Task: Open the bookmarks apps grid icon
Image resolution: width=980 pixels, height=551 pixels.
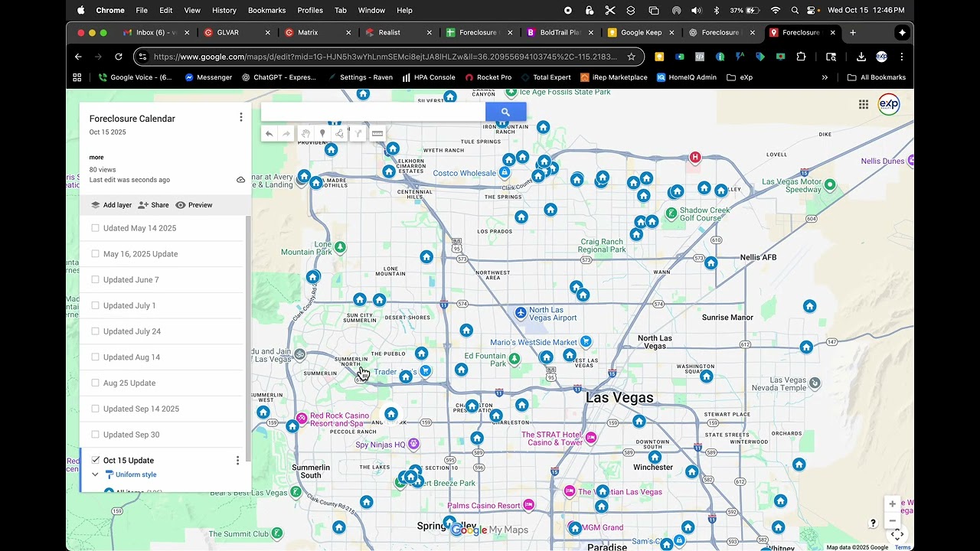Action: (77, 77)
